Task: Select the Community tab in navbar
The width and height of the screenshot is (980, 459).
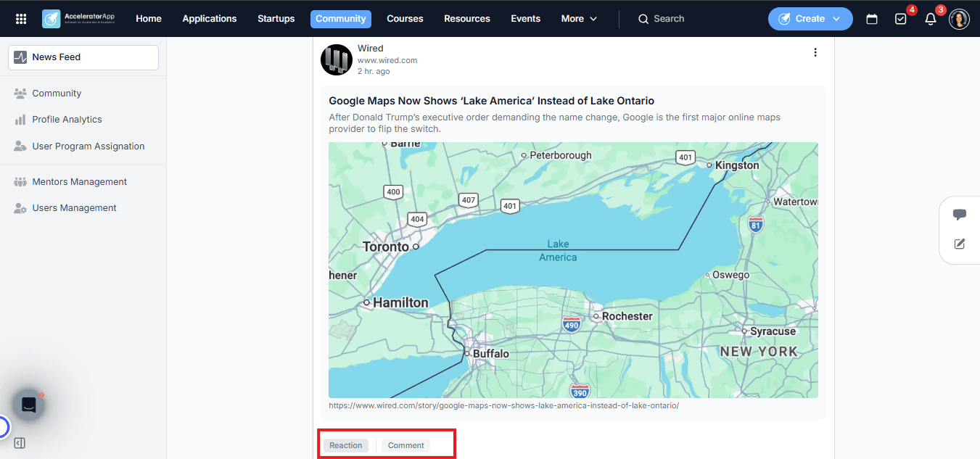Action: (x=341, y=19)
